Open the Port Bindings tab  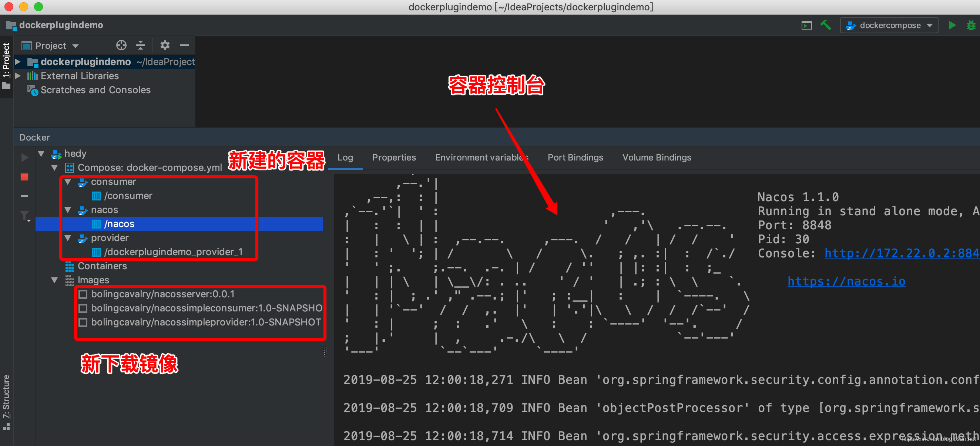(x=575, y=158)
